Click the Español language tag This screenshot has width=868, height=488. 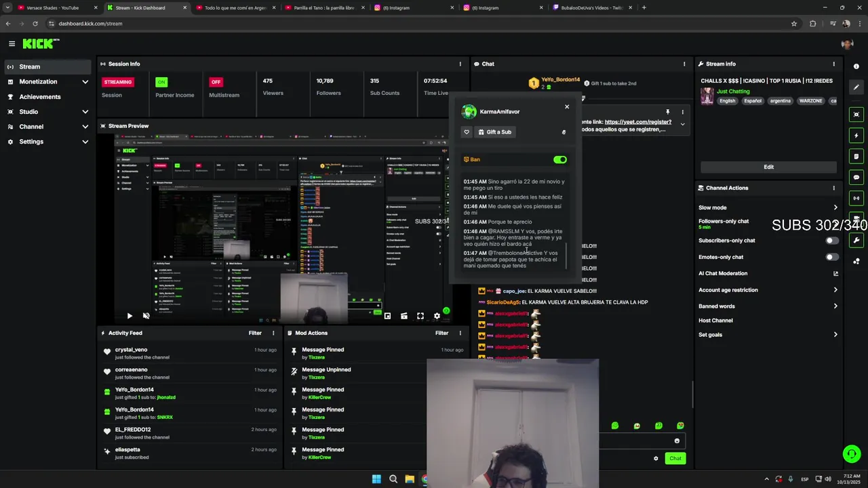753,101
